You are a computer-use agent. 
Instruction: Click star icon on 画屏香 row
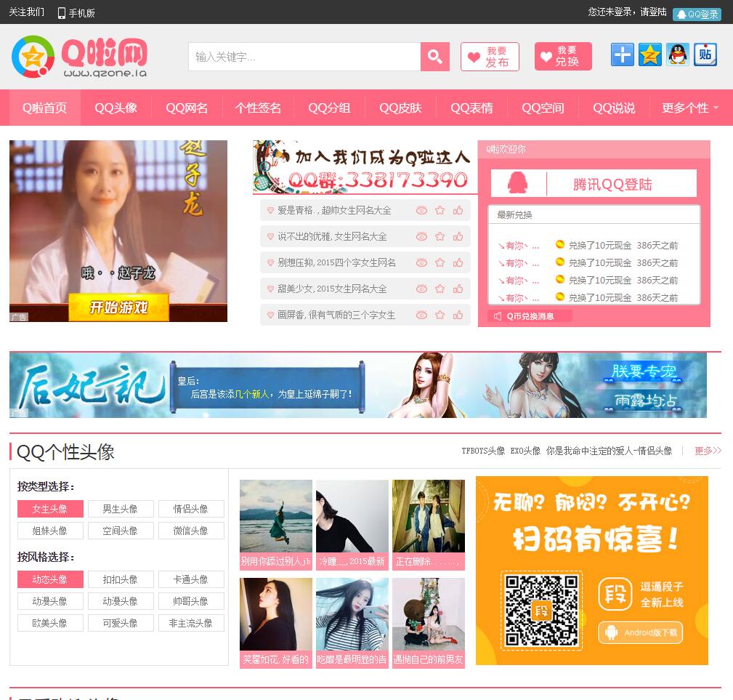pyautogui.click(x=440, y=315)
